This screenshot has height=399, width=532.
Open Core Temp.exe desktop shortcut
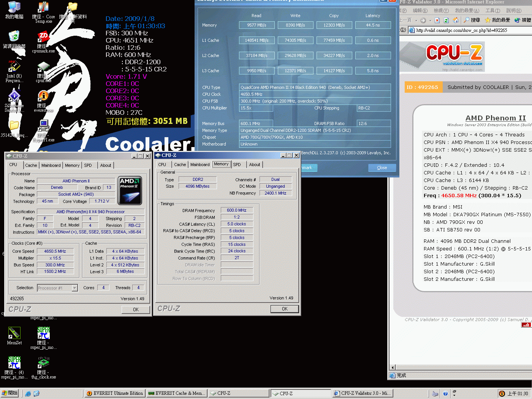pyautogui.click(x=43, y=11)
